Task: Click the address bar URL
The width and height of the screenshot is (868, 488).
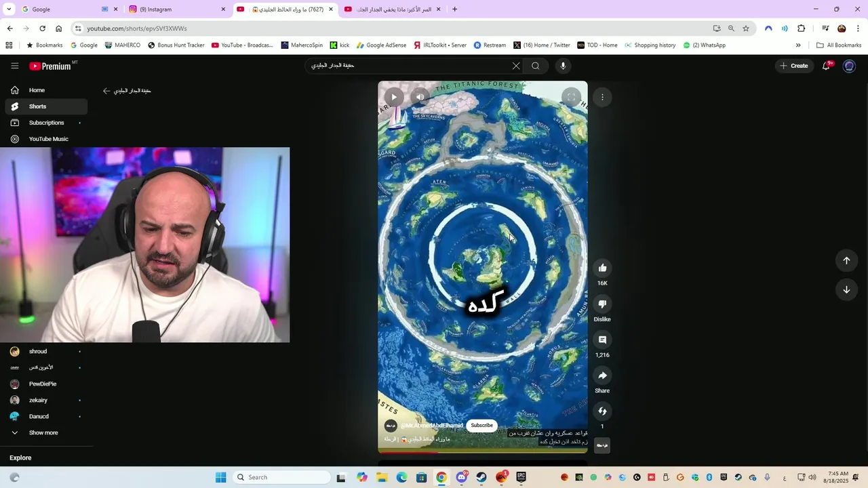Action: [x=137, y=28]
